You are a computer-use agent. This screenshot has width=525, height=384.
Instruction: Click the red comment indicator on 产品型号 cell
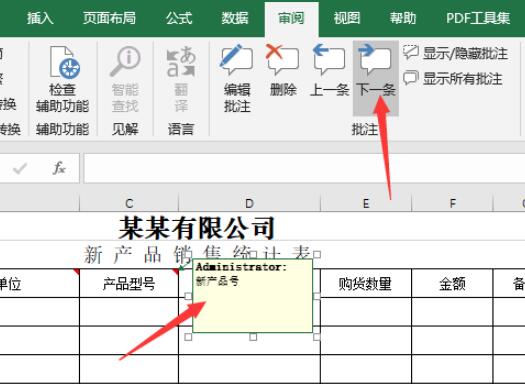(x=175, y=272)
